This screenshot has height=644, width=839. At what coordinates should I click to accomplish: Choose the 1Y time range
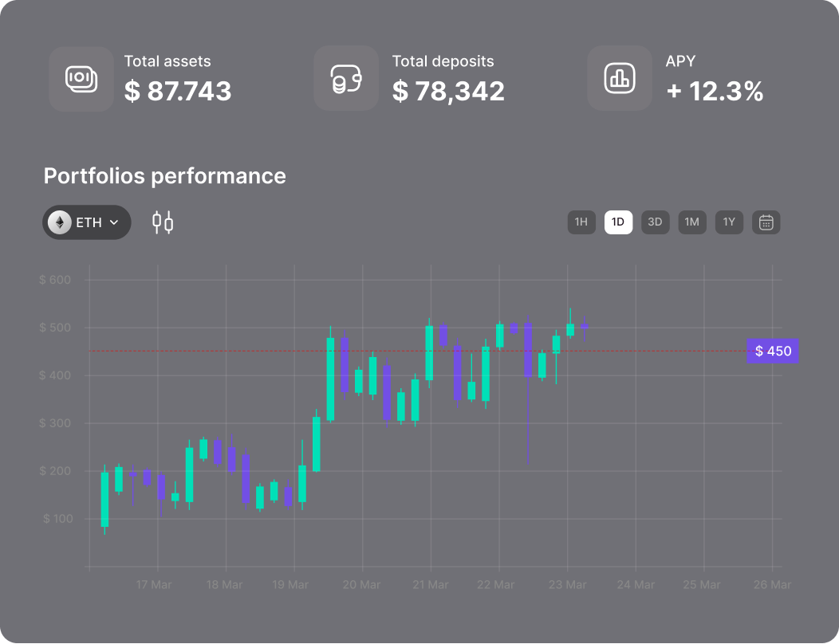click(729, 222)
